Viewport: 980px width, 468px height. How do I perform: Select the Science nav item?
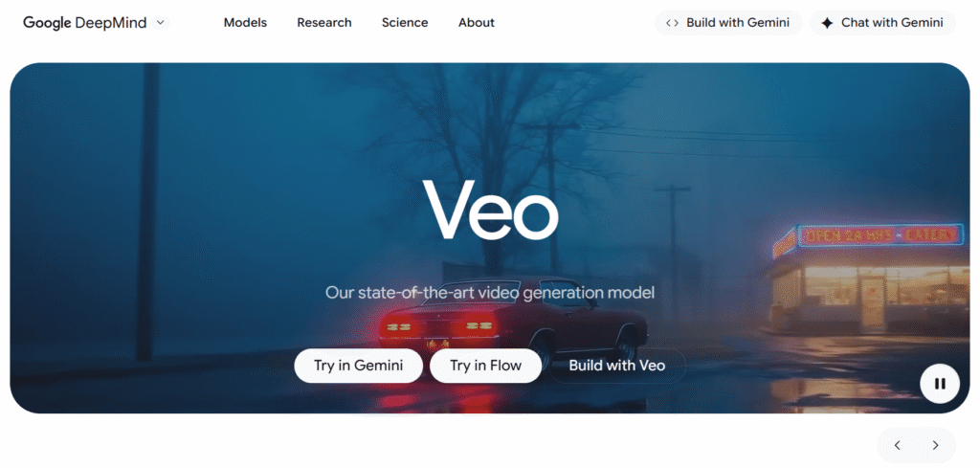click(405, 23)
